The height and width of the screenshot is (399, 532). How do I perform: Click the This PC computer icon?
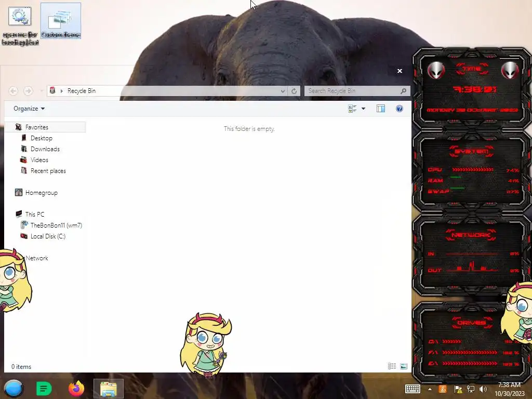[x=19, y=214]
